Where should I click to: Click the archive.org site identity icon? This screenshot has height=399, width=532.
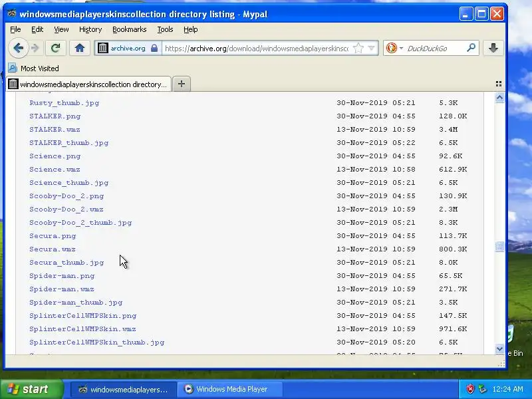(102, 48)
